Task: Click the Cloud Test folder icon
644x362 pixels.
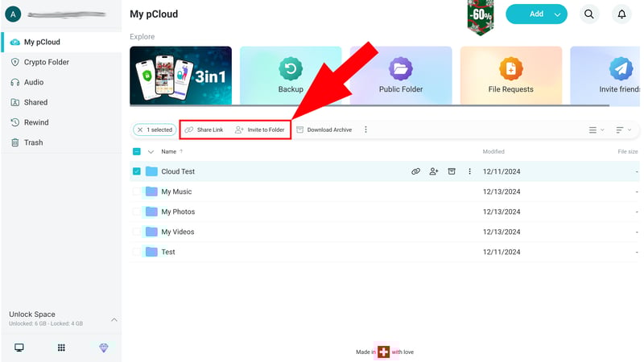Action: [151, 171]
